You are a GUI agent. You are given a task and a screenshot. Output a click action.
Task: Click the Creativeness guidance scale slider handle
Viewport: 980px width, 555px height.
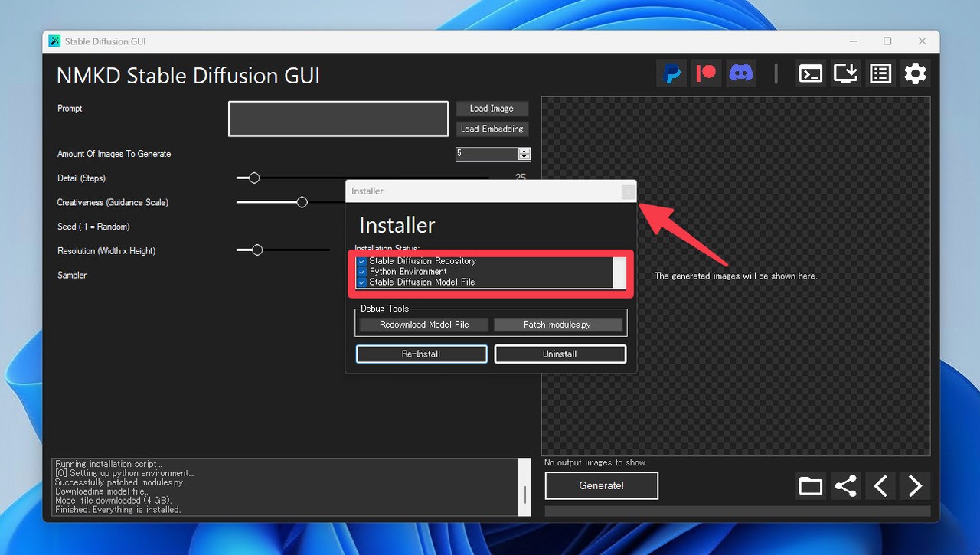[302, 202]
